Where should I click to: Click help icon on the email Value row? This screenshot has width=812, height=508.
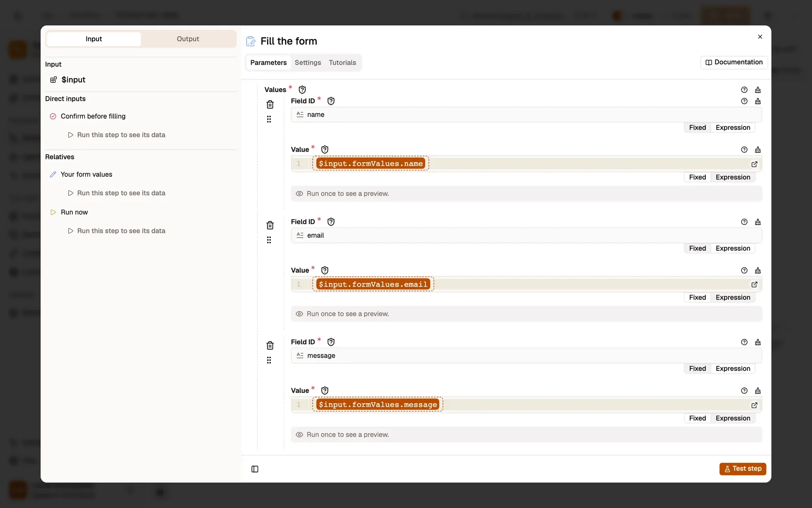[744, 270]
